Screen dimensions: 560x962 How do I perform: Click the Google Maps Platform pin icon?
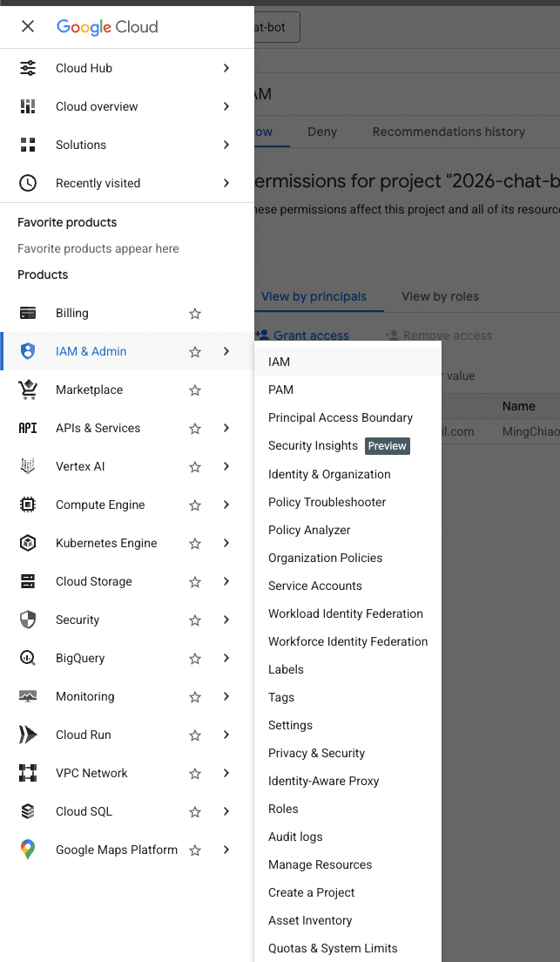(28, 850)
